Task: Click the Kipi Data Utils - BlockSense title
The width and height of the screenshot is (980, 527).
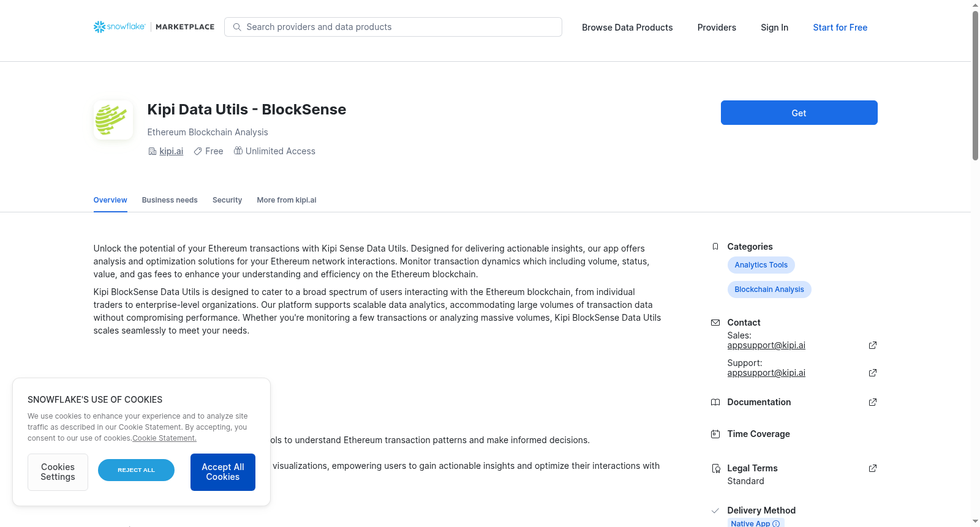Action: tap(247, 110)
